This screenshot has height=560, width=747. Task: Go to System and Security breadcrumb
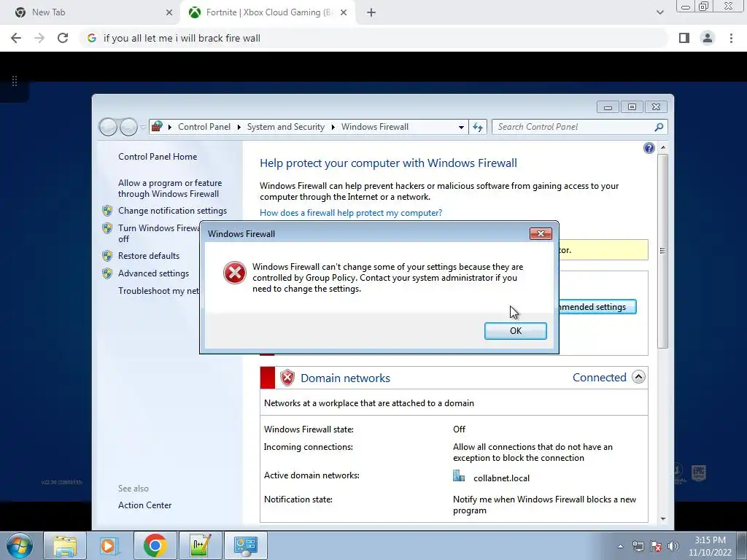coord(285,127)
